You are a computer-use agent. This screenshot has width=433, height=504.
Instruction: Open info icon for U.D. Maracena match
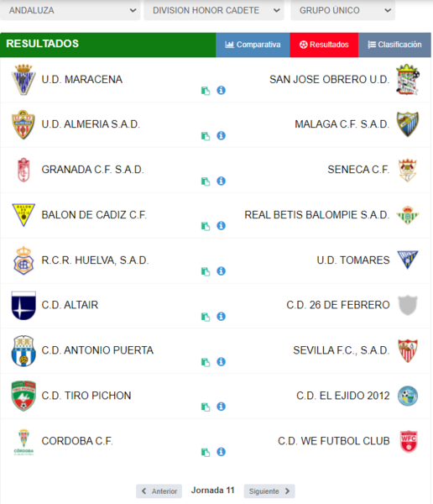click(221, 91)
